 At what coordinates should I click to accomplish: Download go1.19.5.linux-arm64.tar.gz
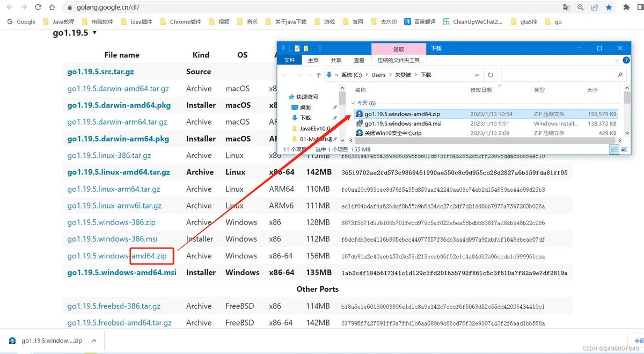(x=114, y=189)
